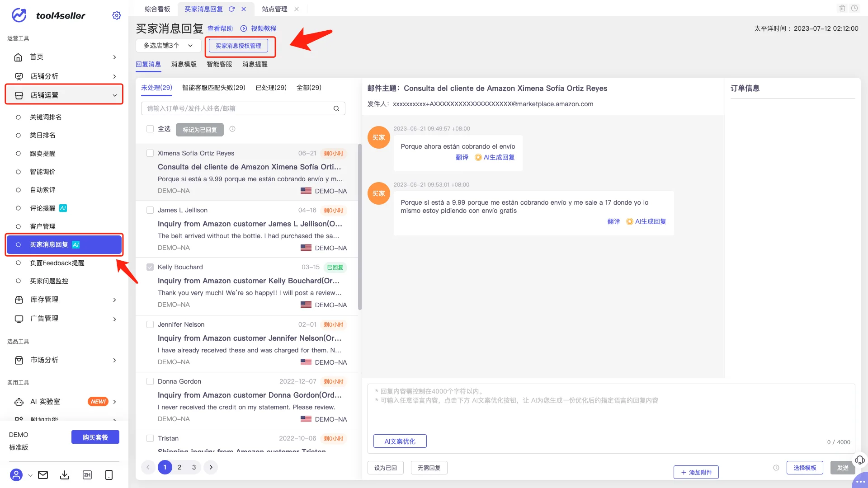Screen dimensions: 868x488
Task: Click the 无需回复 button
Action: click(x=429, y=468)
